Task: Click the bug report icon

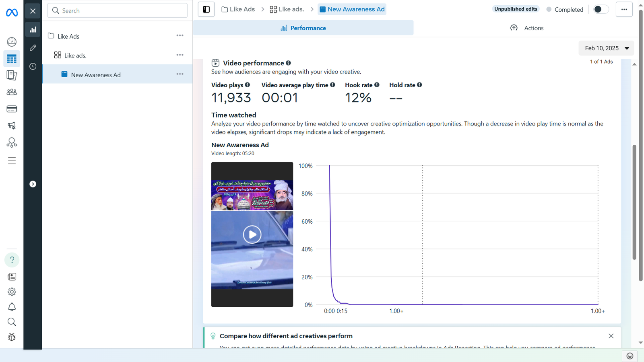Action: pyautogui.click(x=12, y=337)
